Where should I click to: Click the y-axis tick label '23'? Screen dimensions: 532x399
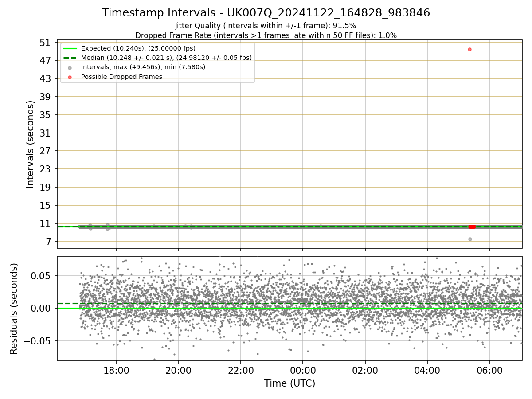tap(45, 169)
